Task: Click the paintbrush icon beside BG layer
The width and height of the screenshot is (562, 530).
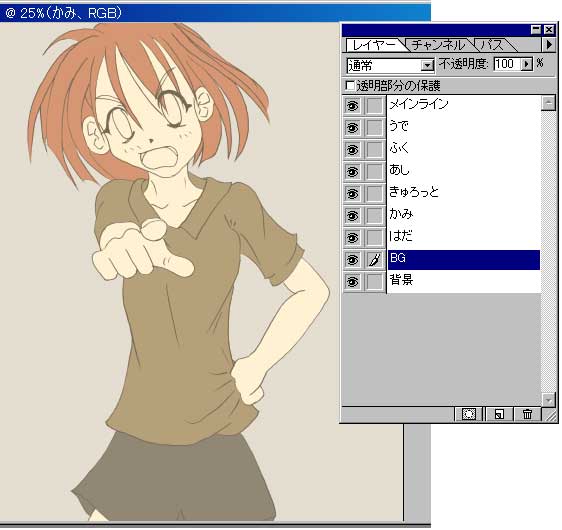Action: 375,260
